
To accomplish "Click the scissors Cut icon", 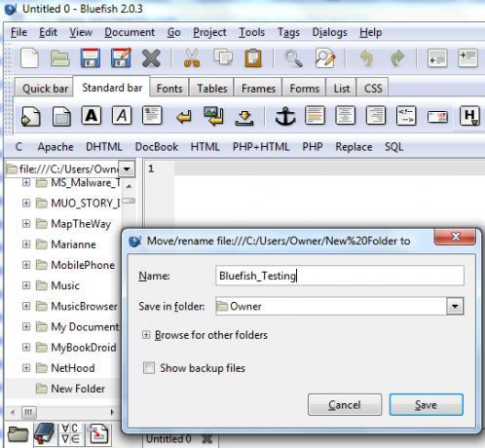I will pos(192,58).
